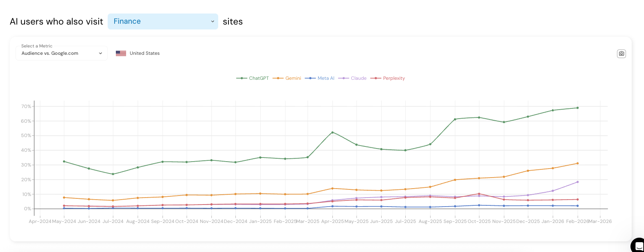Click the Mar-2026 x-axis label
Image resolution: width=644 pixels, height=252 pixels.
[600, 221]
